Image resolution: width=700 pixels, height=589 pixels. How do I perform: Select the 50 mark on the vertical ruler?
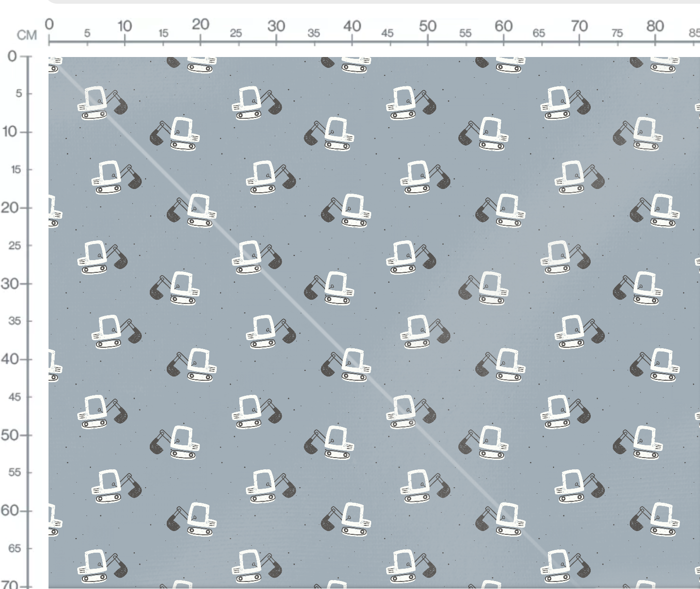(x=9, y=435)
